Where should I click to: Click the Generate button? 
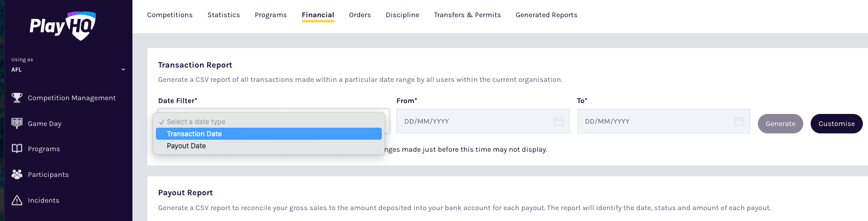(x=780, y=124)
